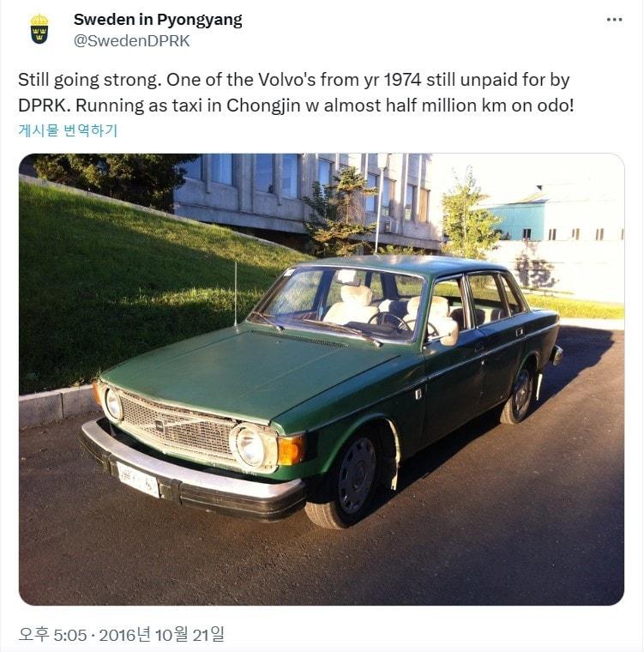
Task: Click the front license plate in photo
Action: click(x=137, y=480)
